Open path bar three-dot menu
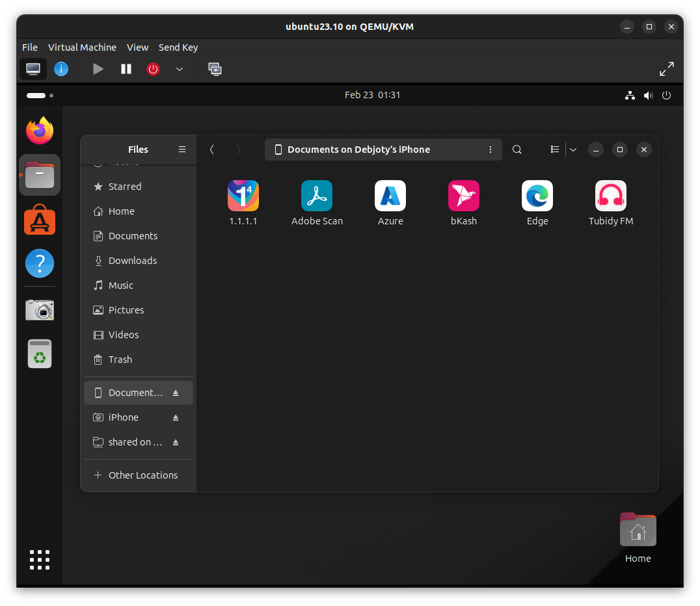700x606 pixels. (490, 150)
